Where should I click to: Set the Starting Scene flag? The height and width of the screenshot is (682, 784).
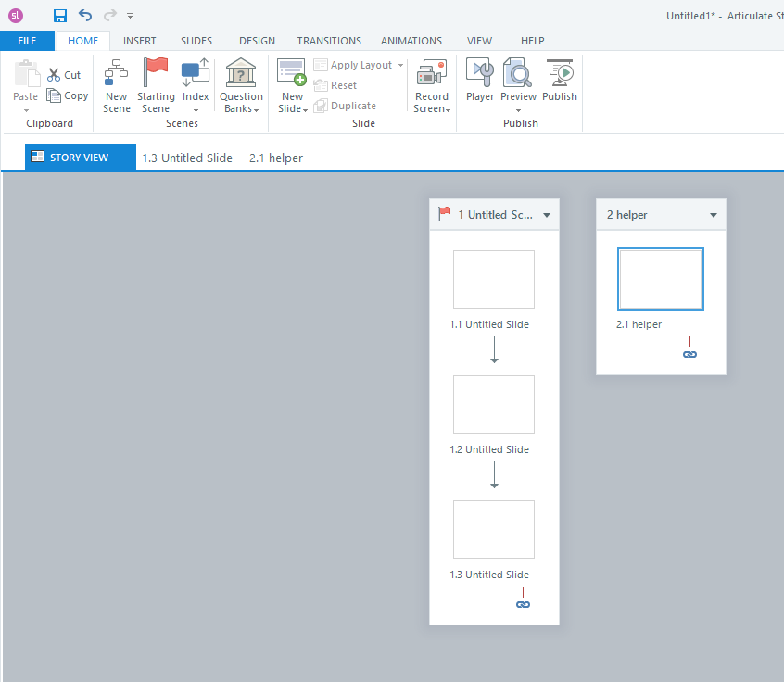(x=156, y=85)
